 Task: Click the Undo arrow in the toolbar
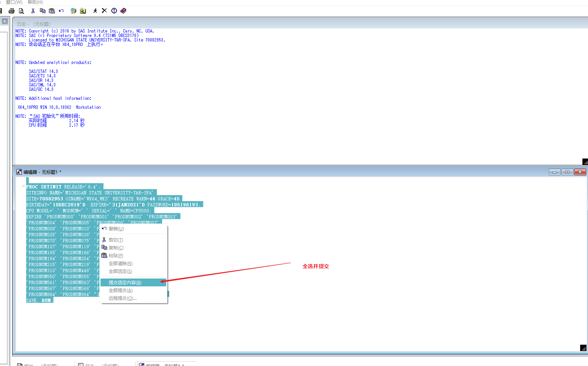click(x=61, y=11)
